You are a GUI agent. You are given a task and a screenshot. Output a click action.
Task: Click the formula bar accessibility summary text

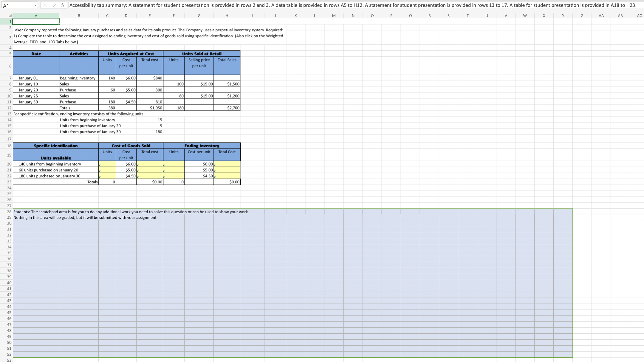pyautogui.click(x=353, y=5)
